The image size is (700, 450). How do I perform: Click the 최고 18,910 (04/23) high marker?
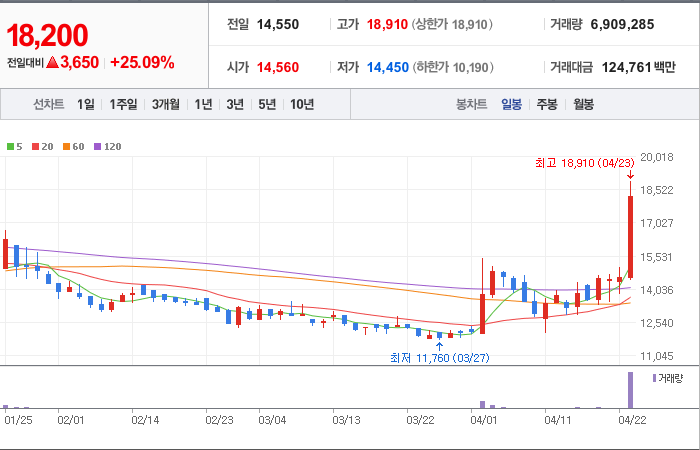[584, 163]
